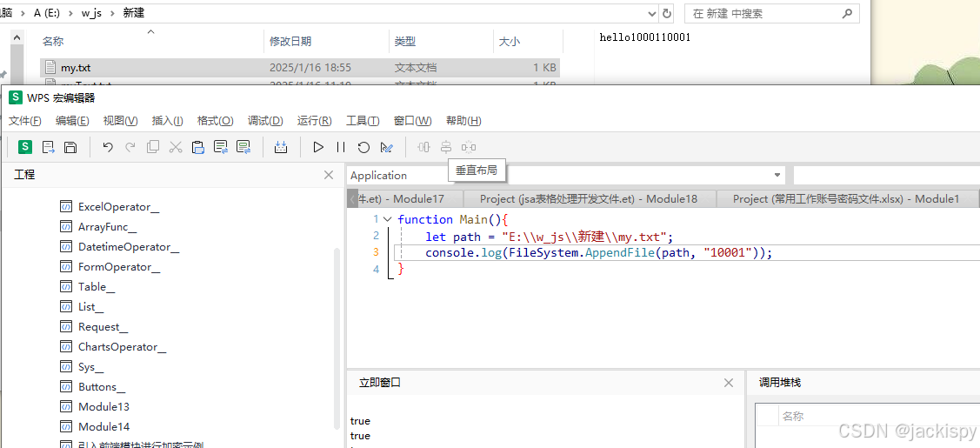Click the find icon next to paste
980x448 pixels.
tap(221, 147)
